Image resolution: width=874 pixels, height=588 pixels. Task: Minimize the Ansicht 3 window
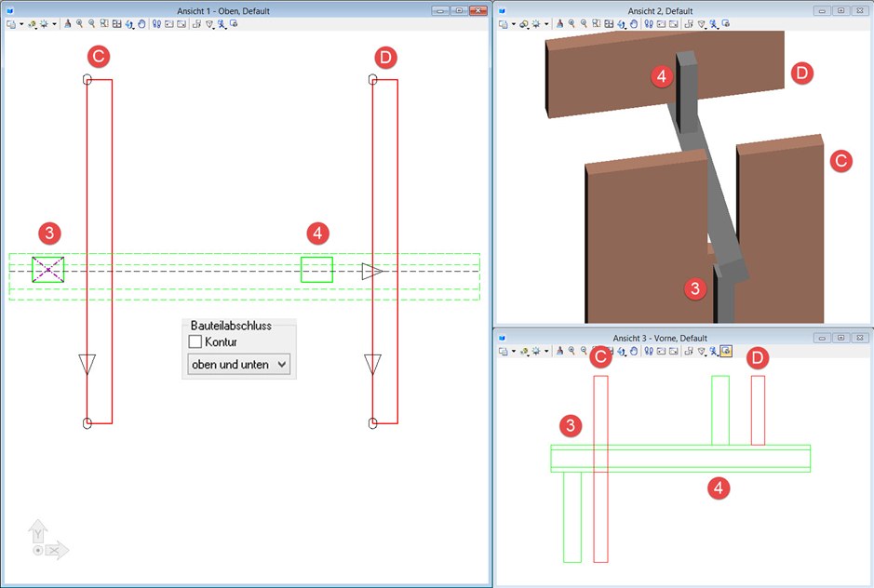pyautogui.click(x=822, y=338)
